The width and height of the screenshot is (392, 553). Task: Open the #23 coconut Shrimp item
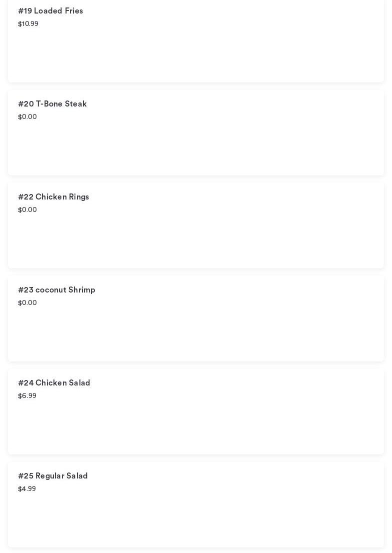pos(56,290)
